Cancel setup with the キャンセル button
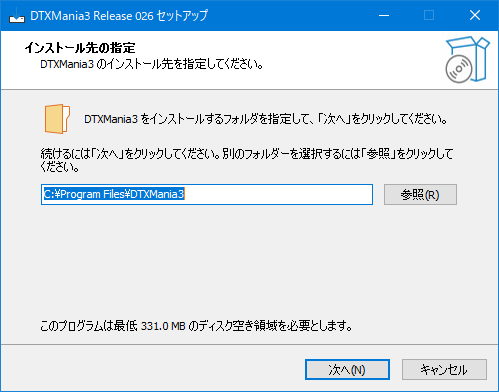Screen dimensions: 499x392 click(444, 369)
